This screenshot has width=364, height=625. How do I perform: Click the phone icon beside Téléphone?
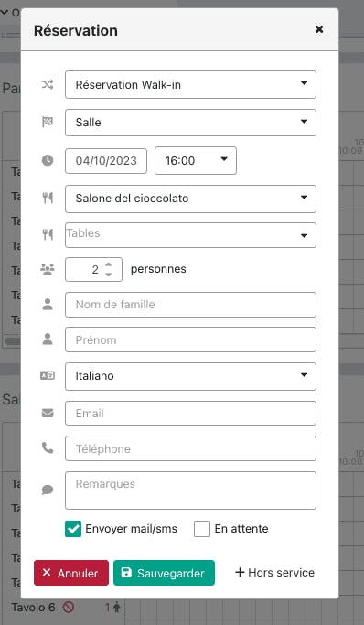point(48,448)
